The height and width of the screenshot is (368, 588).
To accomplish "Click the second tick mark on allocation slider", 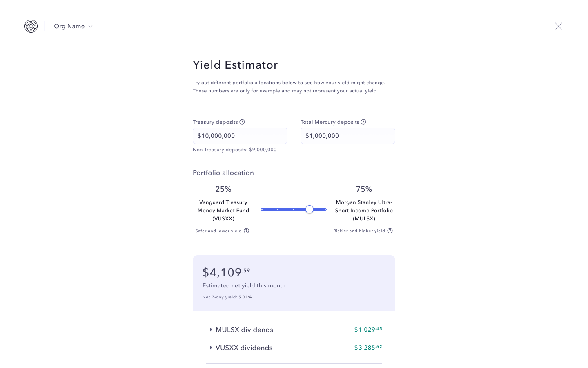I will click(278, 209).
